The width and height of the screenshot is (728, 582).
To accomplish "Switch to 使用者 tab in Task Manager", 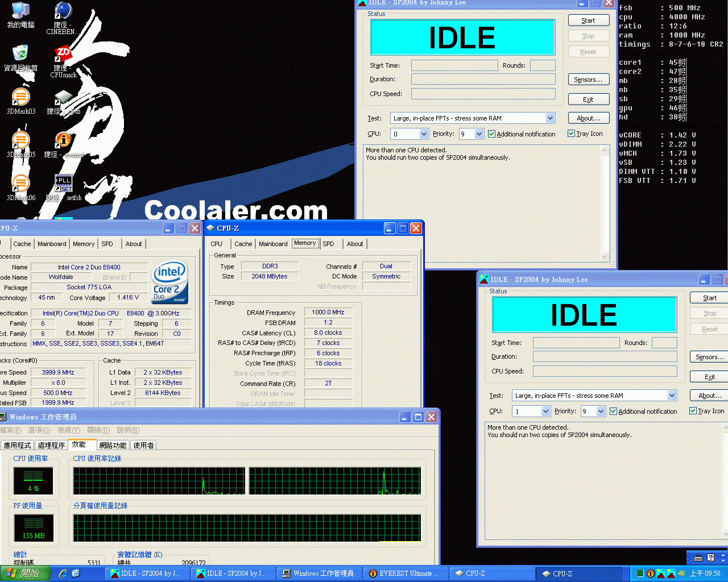I will pyautogui.click(x=144, y=446).
